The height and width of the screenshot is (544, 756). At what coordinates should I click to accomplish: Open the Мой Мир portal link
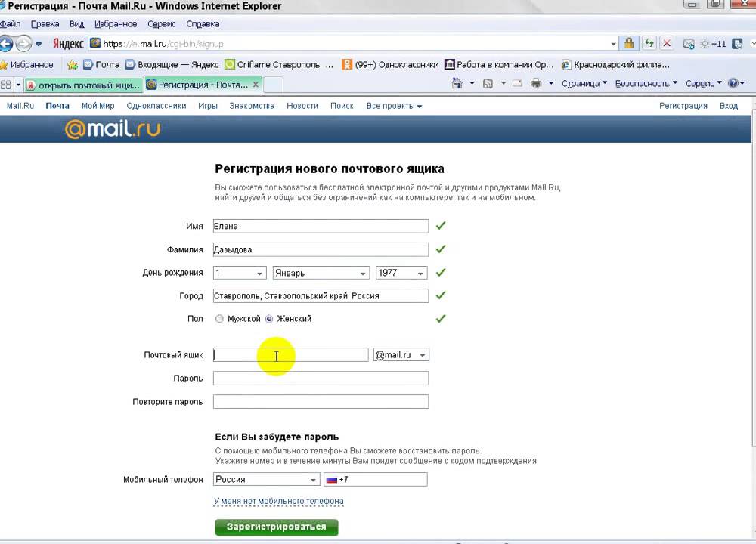tap(98, 106)
